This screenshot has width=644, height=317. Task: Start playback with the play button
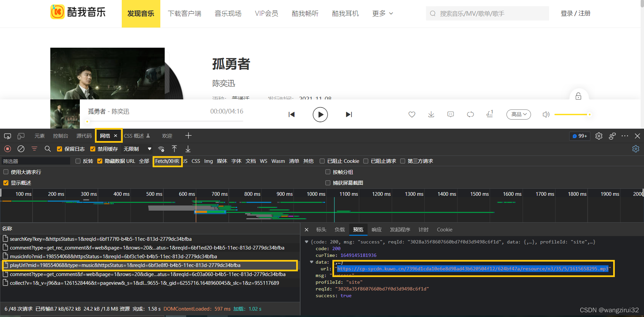pyautogui.click(x=320, y=115)
